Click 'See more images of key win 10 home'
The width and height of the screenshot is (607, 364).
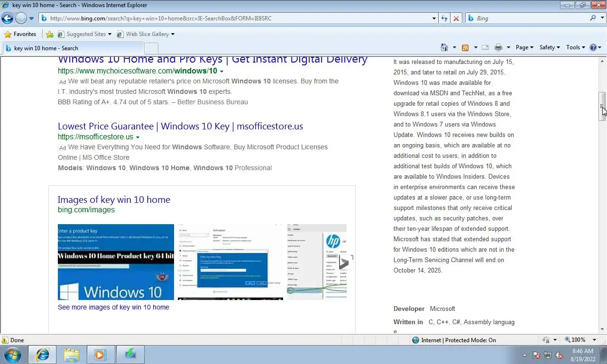(113, 307)
